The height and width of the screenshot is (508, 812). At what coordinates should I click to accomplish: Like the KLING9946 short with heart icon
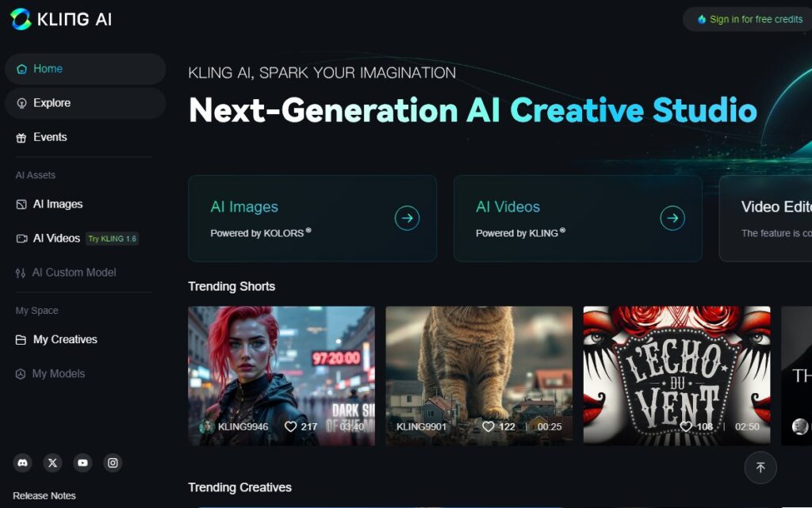290,427
